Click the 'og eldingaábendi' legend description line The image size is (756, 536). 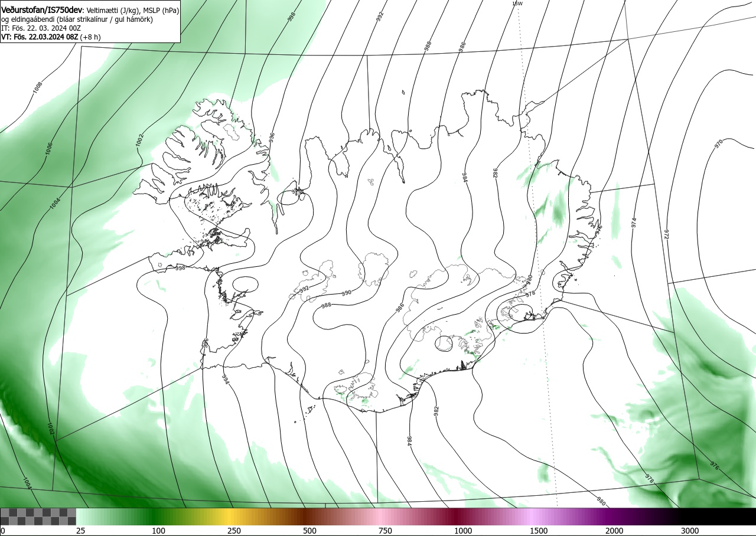click(x=77, y=19)
